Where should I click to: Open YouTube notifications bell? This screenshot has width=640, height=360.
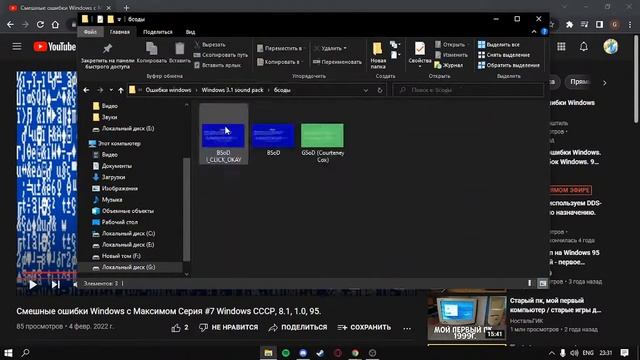point(584,47)
